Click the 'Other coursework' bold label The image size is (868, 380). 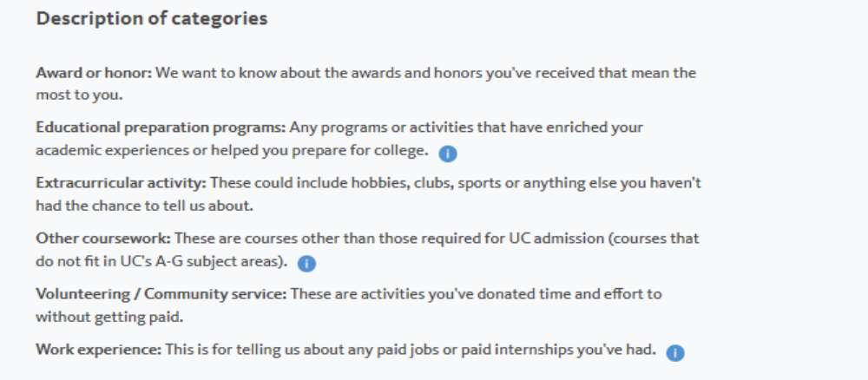click(103, 239)
